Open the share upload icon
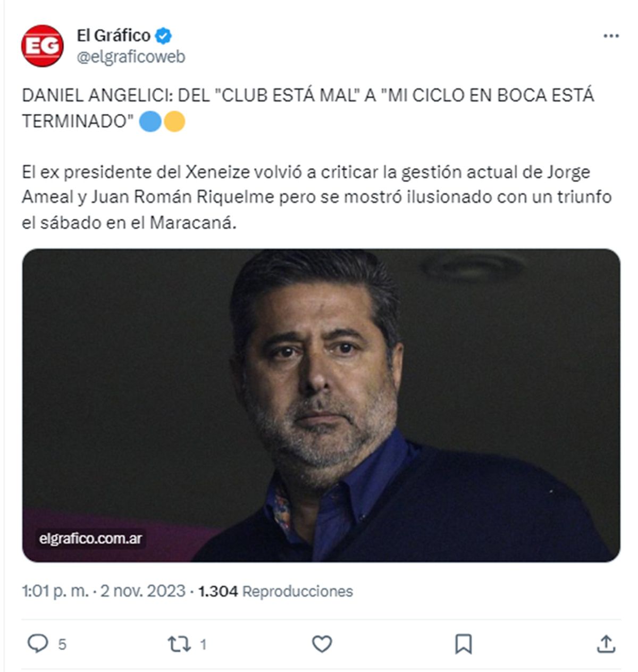This screenshot has width=638, height=672. 606,644
